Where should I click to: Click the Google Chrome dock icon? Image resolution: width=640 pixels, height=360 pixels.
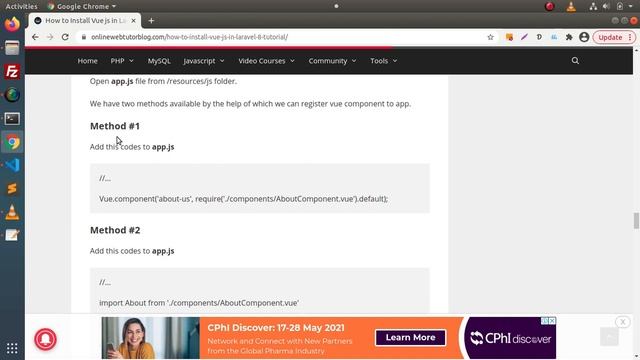point(12,142)
